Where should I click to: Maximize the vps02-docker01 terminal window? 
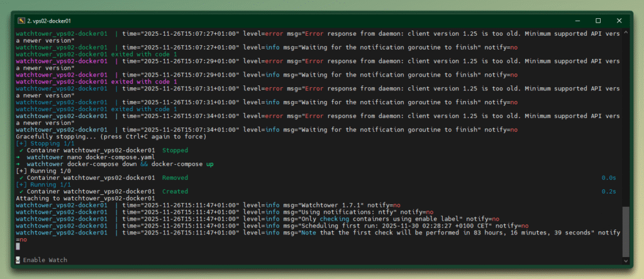pos(597,20)
